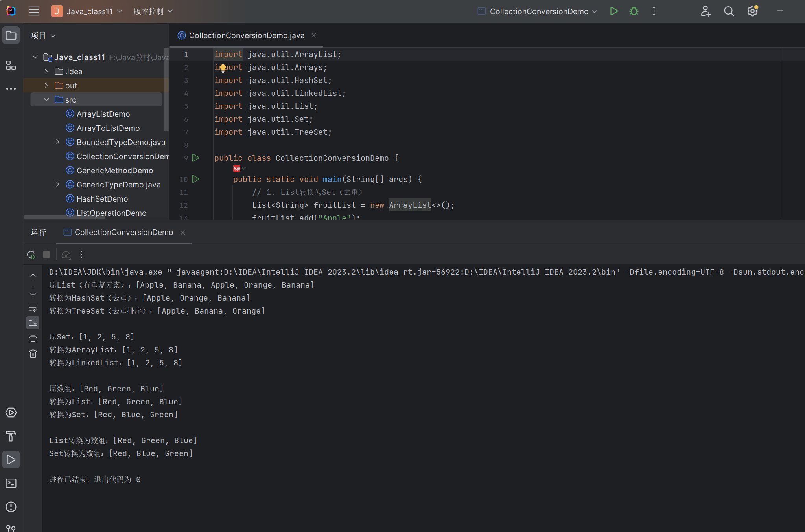Screen dimensions: 805x532
Task: Rerun CollectionConversionDemo in run panel
Action: click(x=31, y=255)
